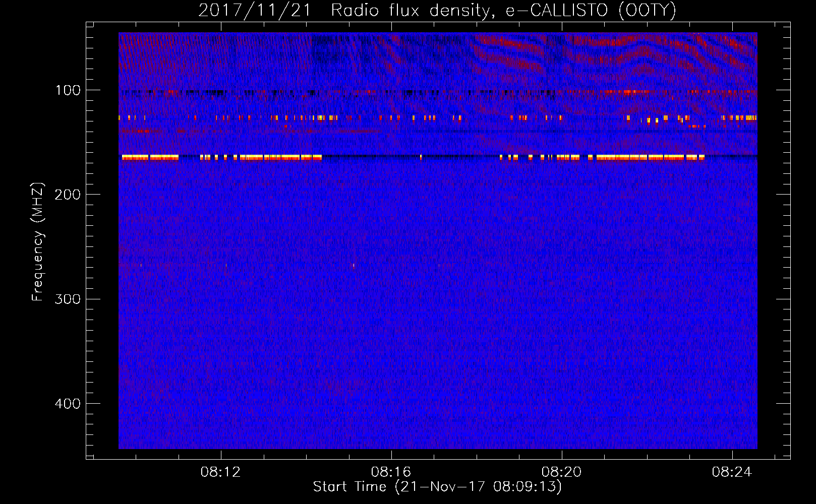Viewport: 816px width, 504px height.
Task: Click the 08:24 time tick label
Action: click(x=732, y=472)
